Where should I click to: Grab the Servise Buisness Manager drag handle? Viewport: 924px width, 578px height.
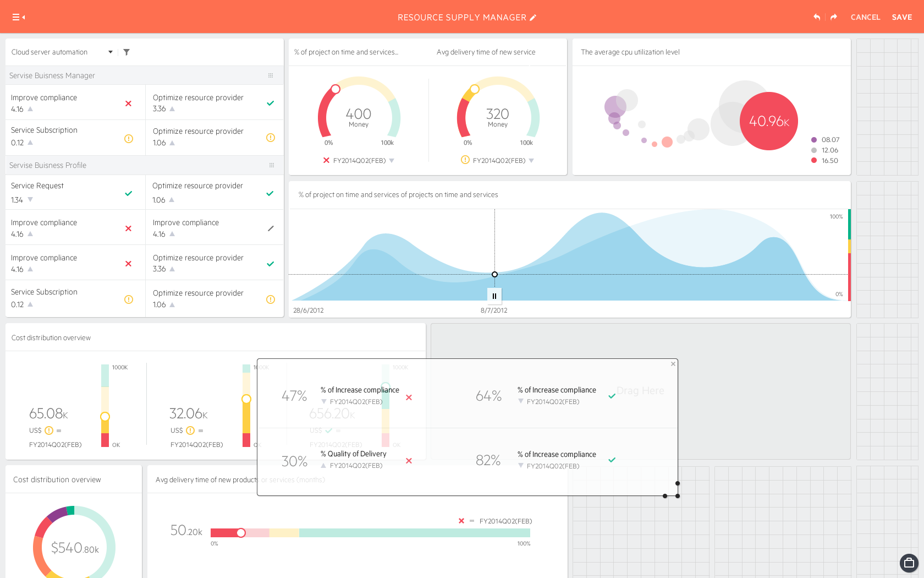point(271,75)
